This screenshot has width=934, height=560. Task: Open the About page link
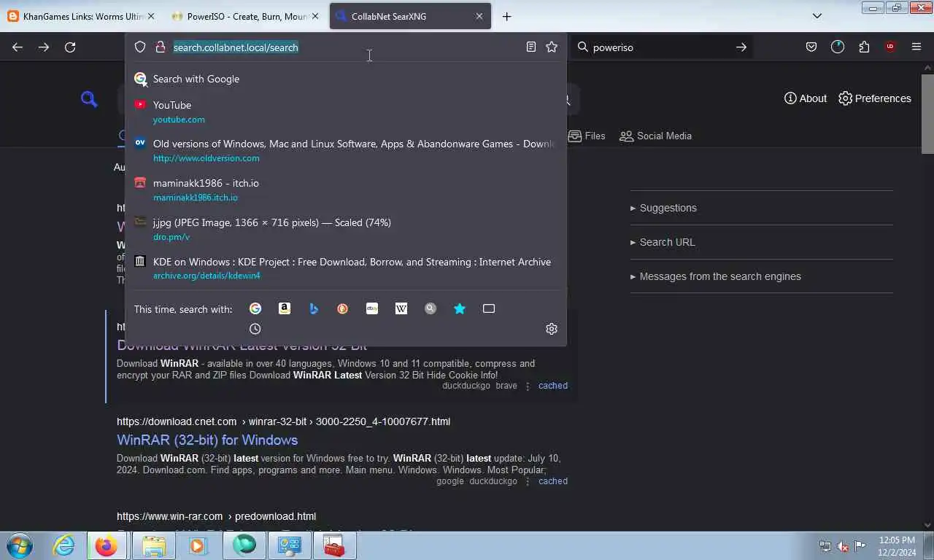click(x=806, y=98)
